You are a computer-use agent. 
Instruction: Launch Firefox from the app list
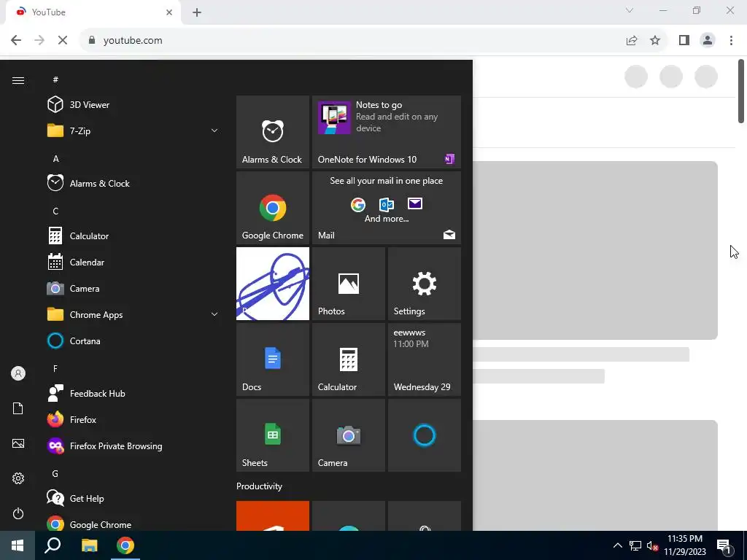[x=133, y=419]
